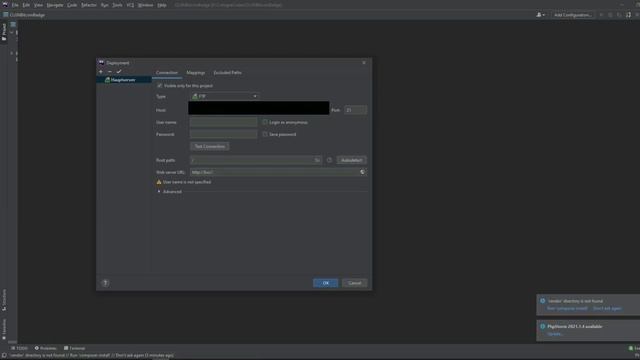
Task: Click the Port input field
Action: point(356,110)
